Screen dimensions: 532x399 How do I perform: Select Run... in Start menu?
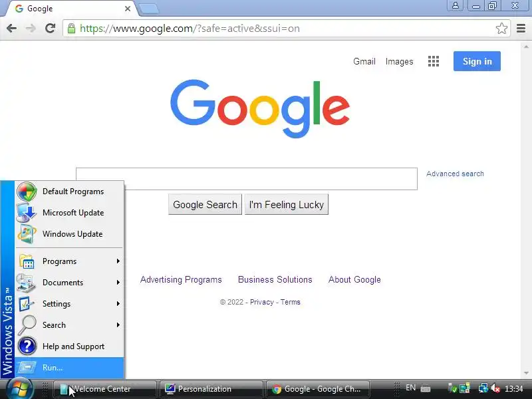pos(69,368)
